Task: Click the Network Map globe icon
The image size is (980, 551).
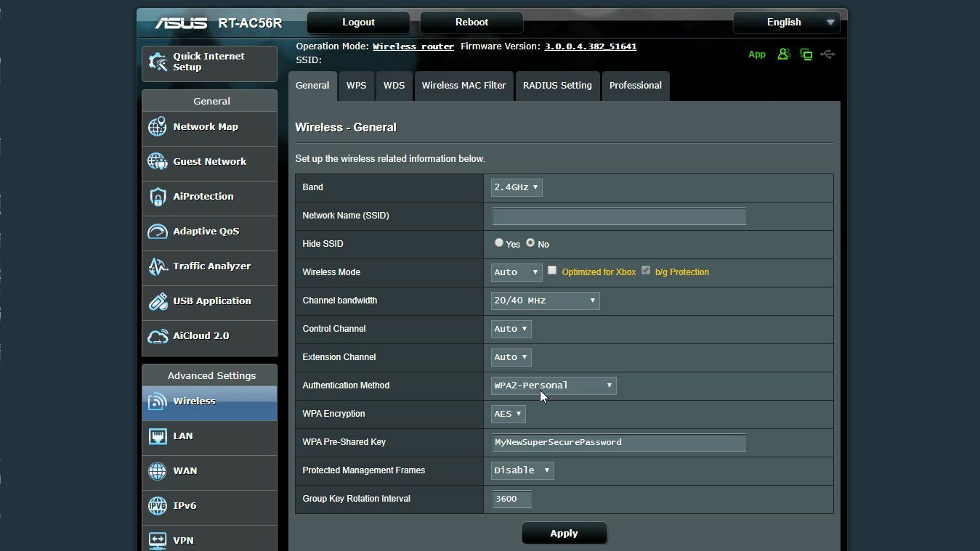Action: tap(158, 127)
